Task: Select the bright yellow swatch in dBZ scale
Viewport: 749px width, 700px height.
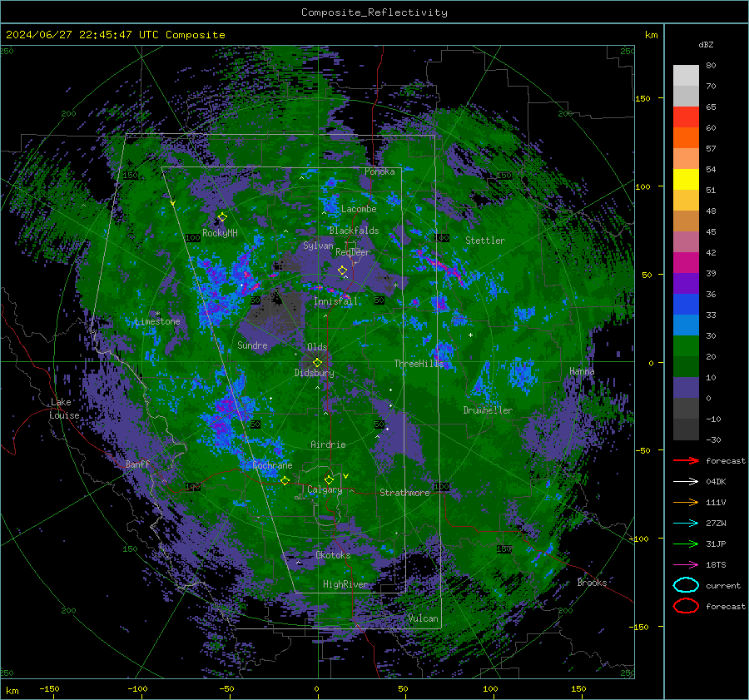Action: coord(686,180)
